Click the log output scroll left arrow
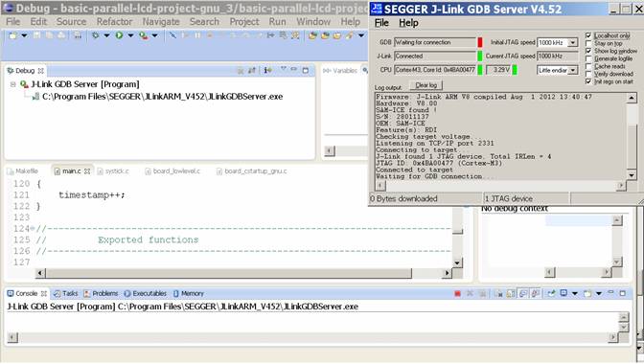This screenshot has width=644, height=364. tap(380, 186)
